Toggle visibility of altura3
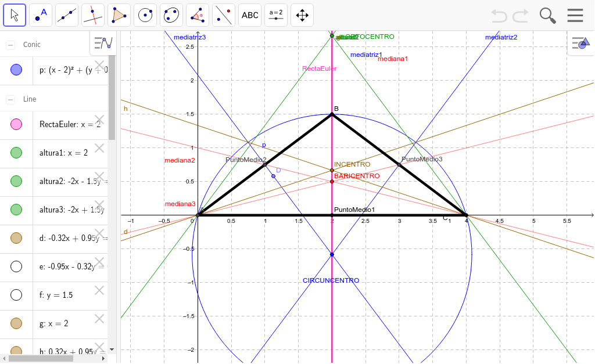Screen dimensions: 595x364 click(16, 210)
